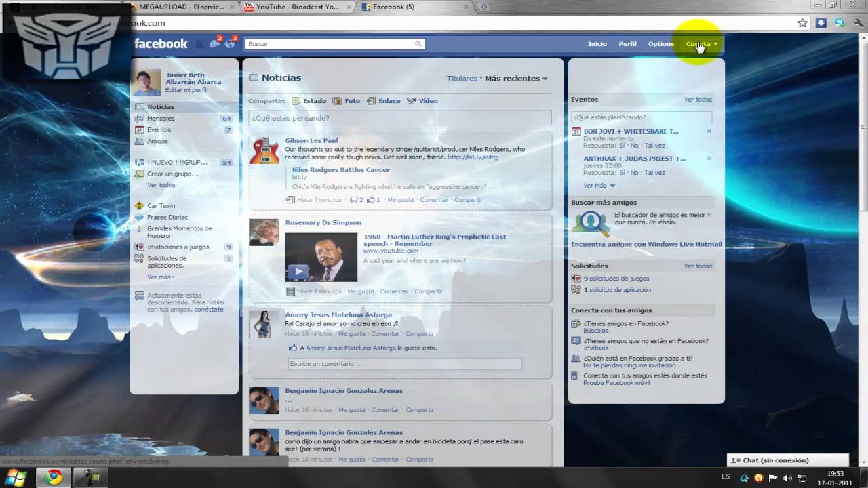The height and width of the screenshot is (488, 868).
Task: Open the Niles Rodgers Battles Cancer link
Action: (x=340, y=170)
